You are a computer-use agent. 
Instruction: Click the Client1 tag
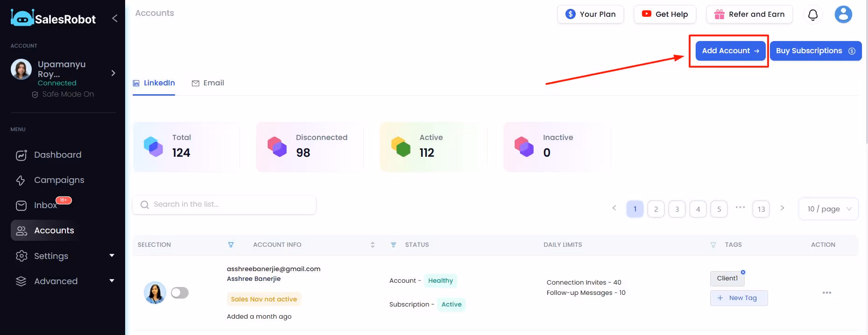point(727,279)
